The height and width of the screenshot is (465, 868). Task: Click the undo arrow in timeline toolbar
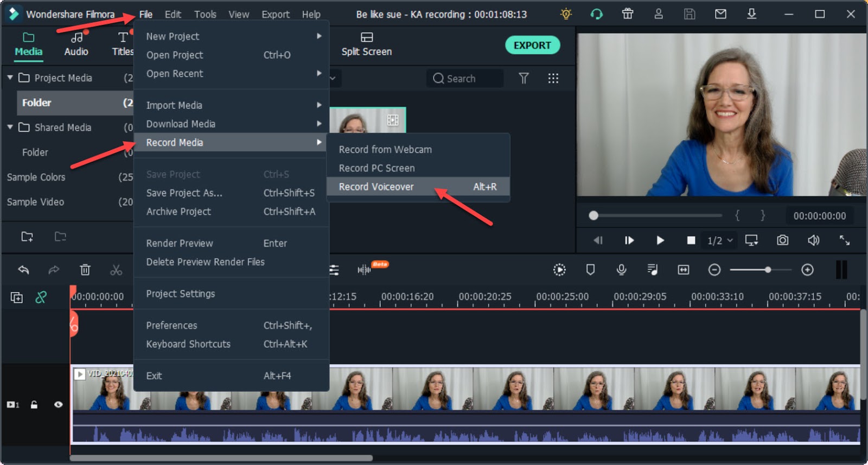[23, 270]
